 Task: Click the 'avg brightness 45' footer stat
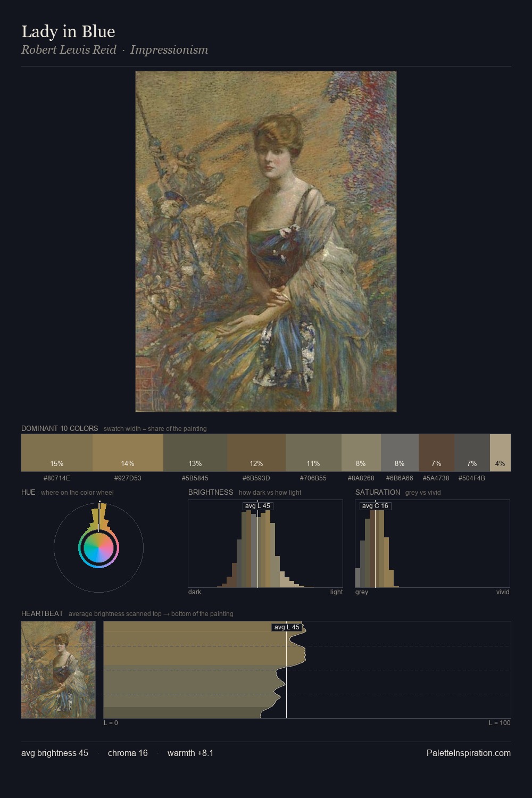pyautogui.click(x=55, y=753)
